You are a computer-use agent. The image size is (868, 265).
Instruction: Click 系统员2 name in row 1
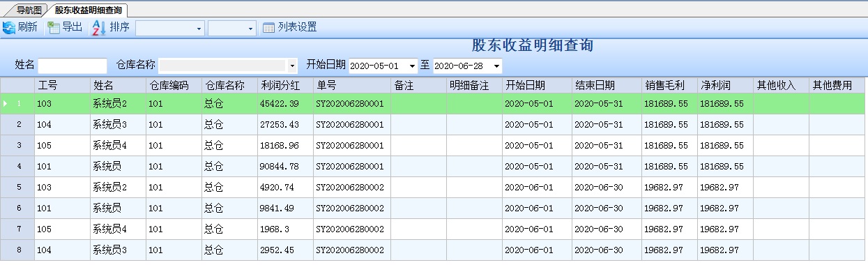coord(110,103)
